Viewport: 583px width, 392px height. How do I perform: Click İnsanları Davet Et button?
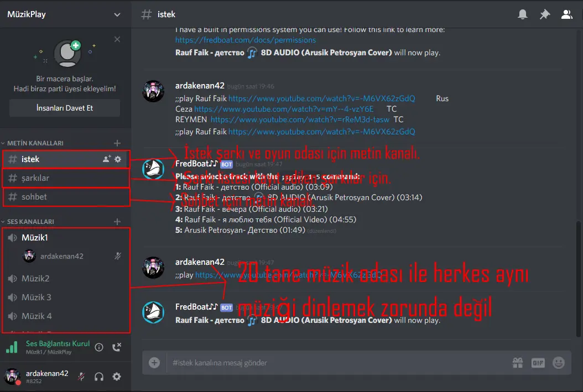[65, 108]
